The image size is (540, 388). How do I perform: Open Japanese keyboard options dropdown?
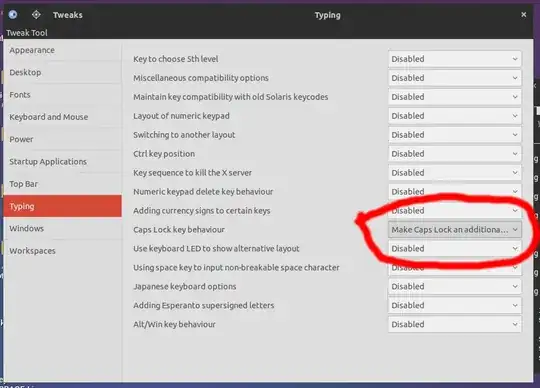[455, 286]
